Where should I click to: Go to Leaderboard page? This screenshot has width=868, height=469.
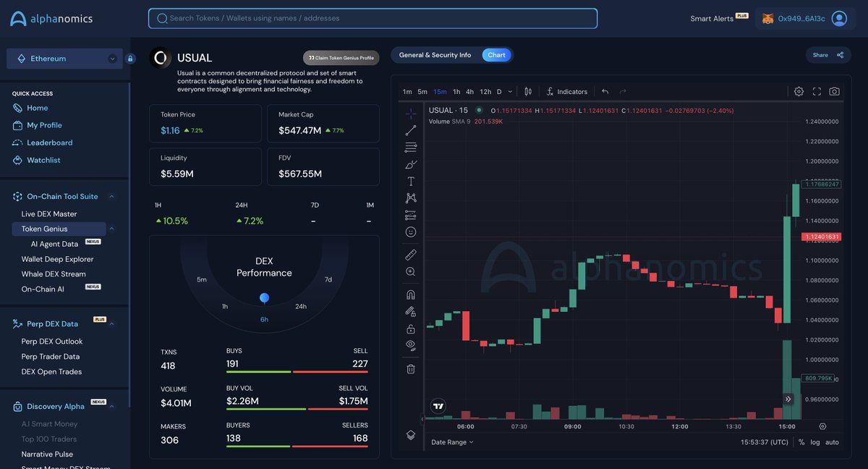[x=49, y=143]
